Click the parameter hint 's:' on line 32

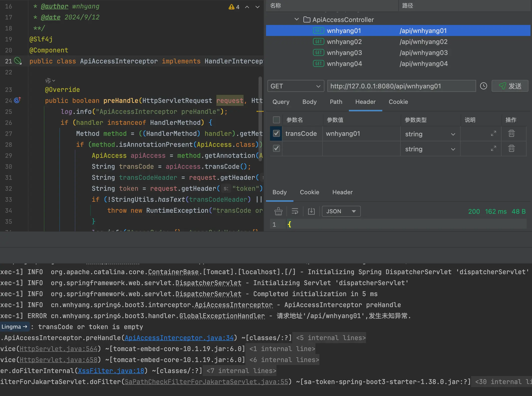(x=226, y=189)
